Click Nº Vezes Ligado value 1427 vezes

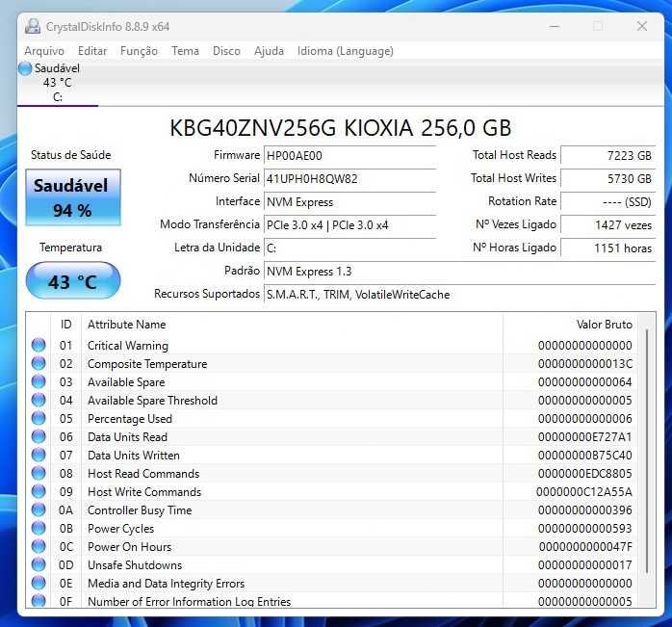[608, 225]
